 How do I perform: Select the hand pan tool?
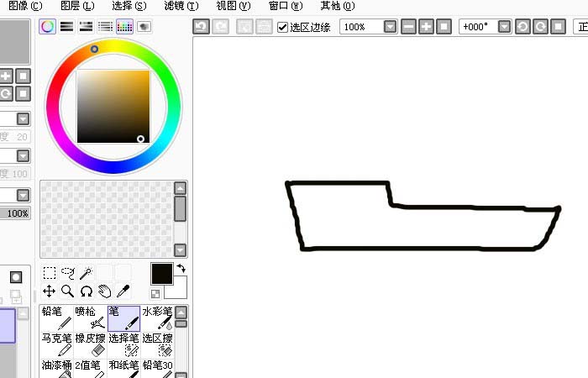(104, 291)
